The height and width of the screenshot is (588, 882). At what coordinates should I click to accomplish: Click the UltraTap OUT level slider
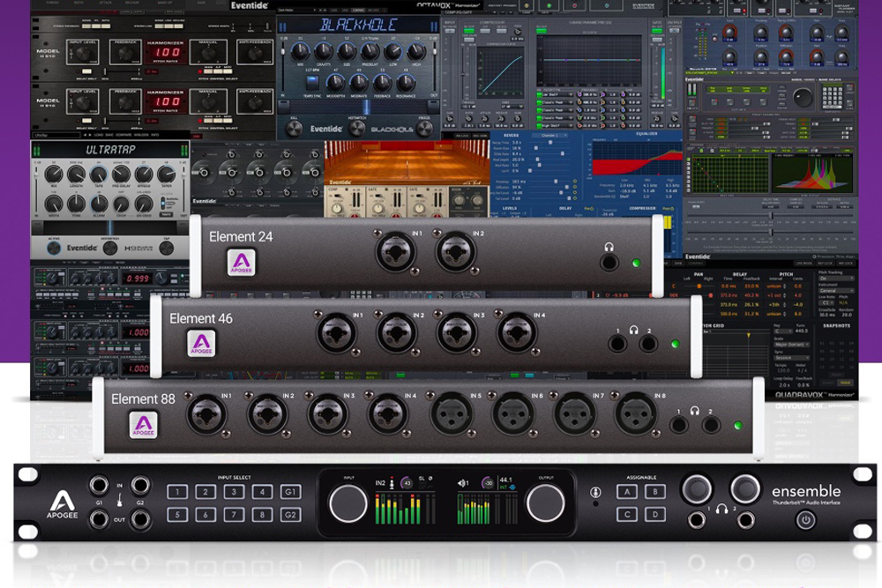click(183, 189)
